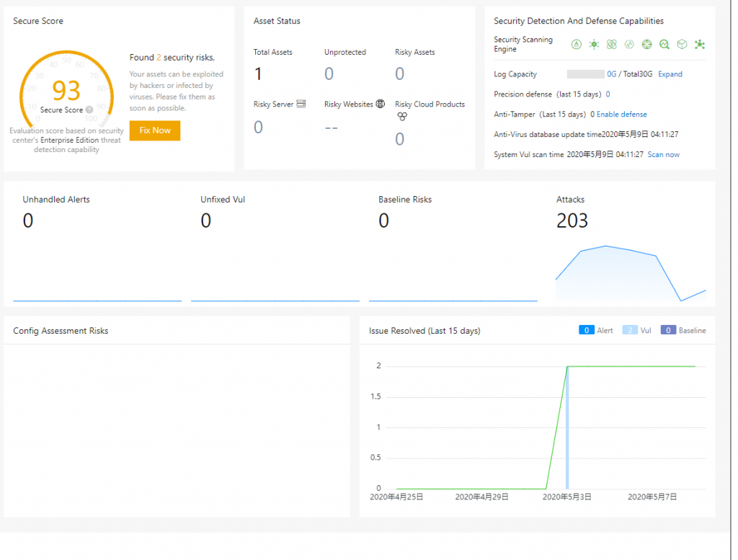
Task: Click the hexagon waveform engine icon
Action: coord(628,44)
